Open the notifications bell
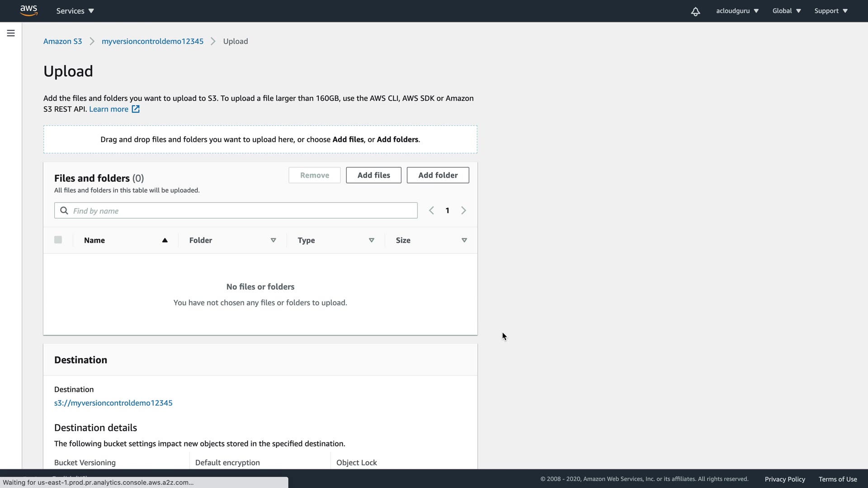Viewport: 868px width, 488px height. pyautogui.click(x=695, y=11)
